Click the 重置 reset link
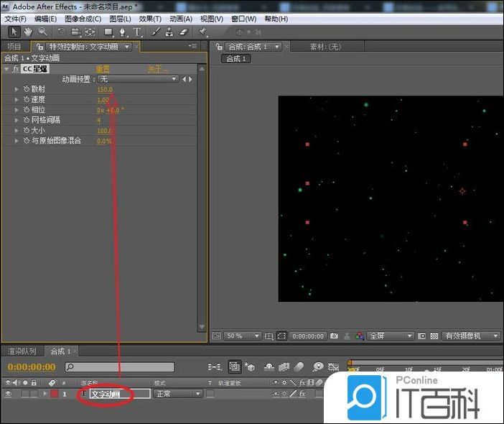 [103, 69]
